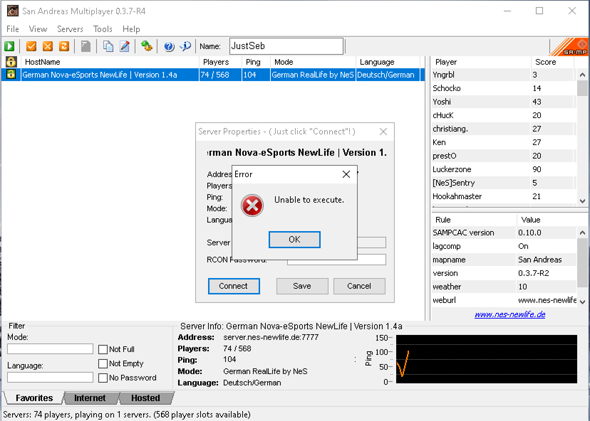Close the Error dialog with its X

click(346, 174)
